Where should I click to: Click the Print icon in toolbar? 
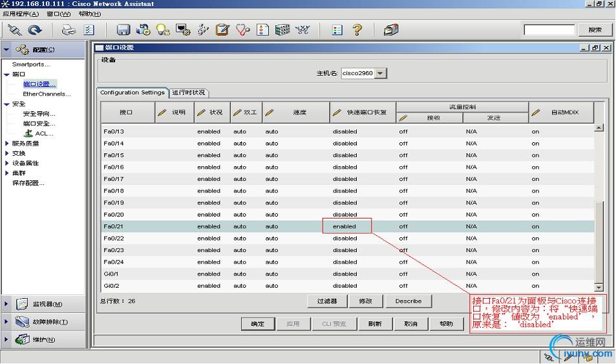(69, 30)
